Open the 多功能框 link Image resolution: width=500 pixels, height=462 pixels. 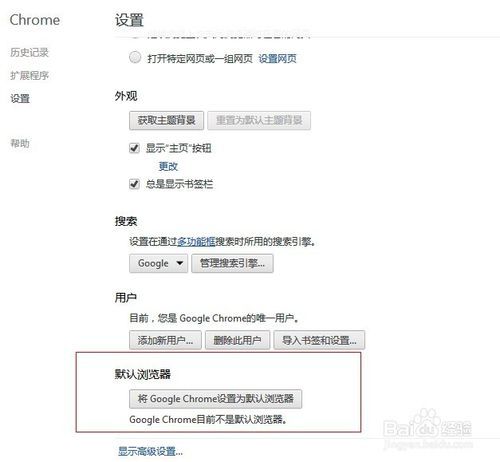(196, 241)
